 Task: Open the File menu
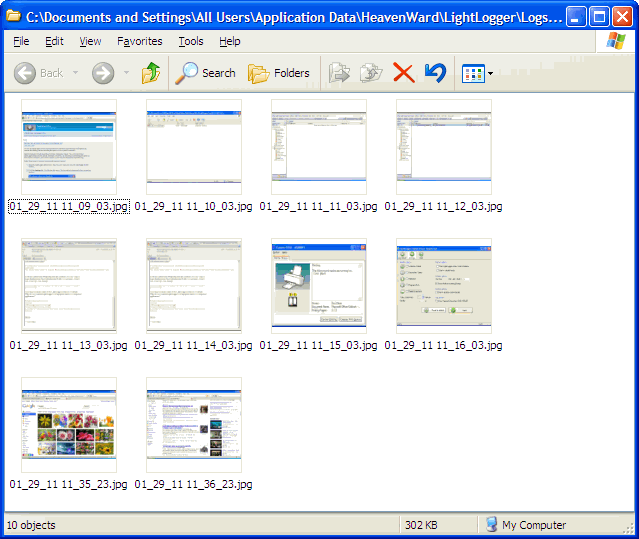coord(21,41)
